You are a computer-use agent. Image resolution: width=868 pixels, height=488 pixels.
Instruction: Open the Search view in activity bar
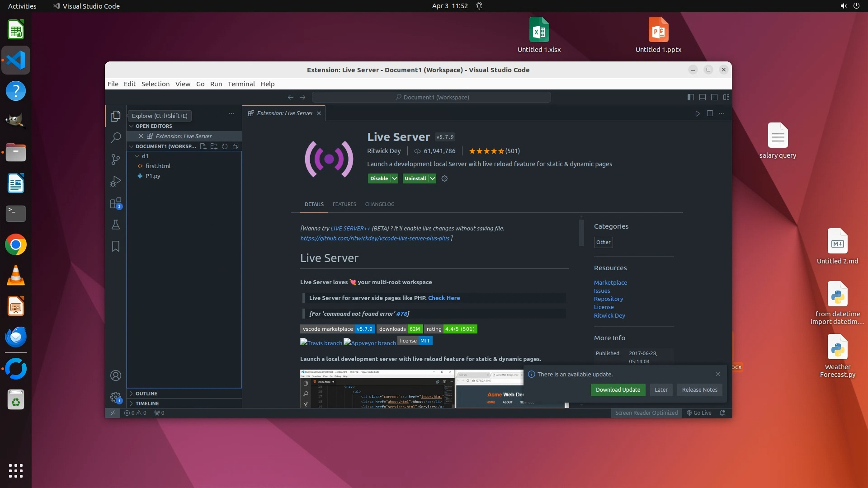116,137
